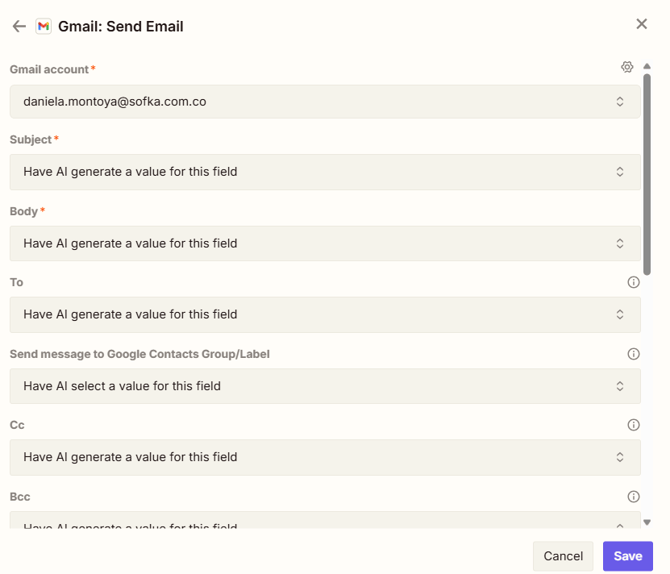Open the Google Contacts Group/Label dropdown

(x=325, y=386)
